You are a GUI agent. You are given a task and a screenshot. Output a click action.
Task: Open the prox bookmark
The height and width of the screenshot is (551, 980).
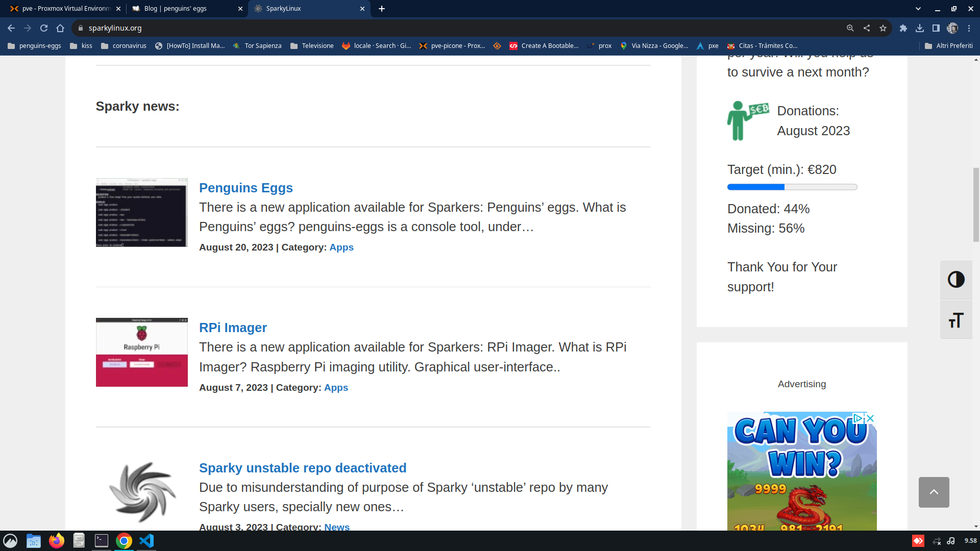[x=599, y=46]
